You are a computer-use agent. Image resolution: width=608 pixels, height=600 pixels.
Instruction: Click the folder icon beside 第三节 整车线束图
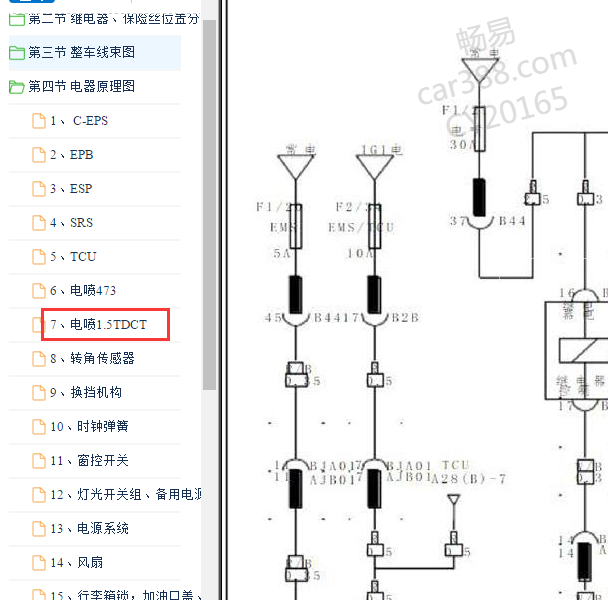(x=17, y=53)
